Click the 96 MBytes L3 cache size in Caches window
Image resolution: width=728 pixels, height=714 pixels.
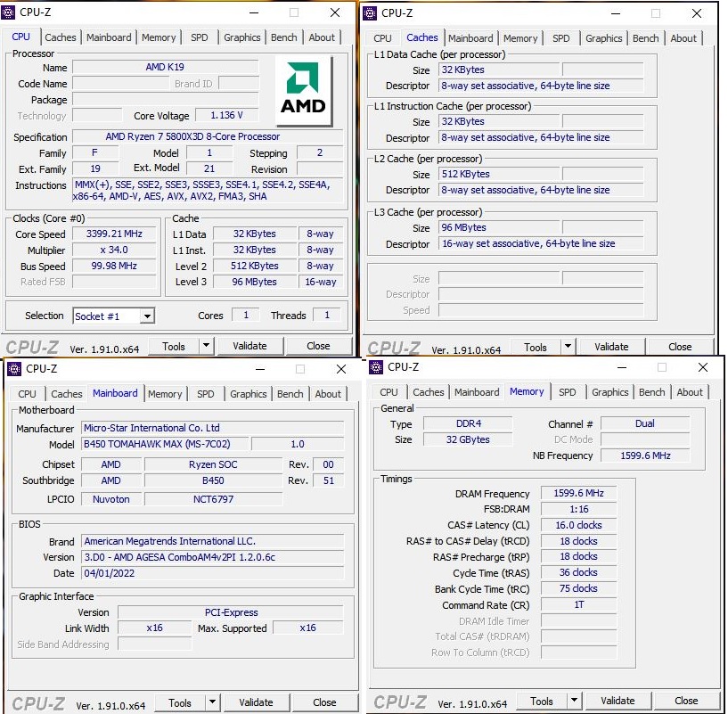(x=499, y=227)
